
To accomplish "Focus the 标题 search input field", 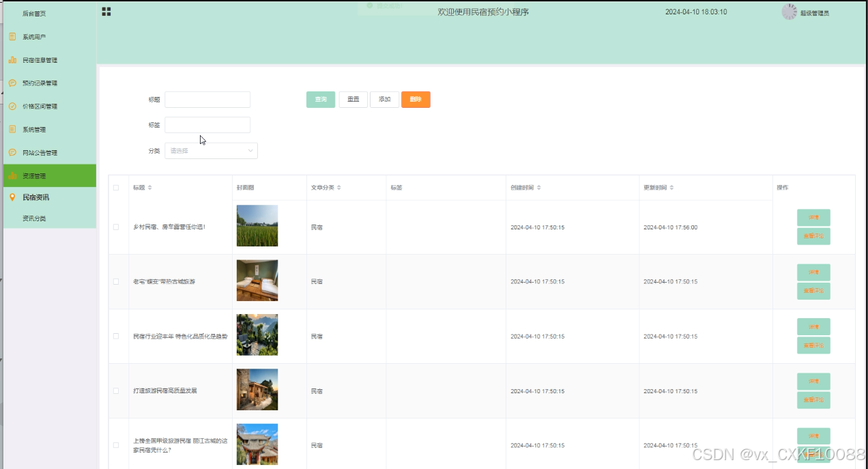I will [207, 100].
